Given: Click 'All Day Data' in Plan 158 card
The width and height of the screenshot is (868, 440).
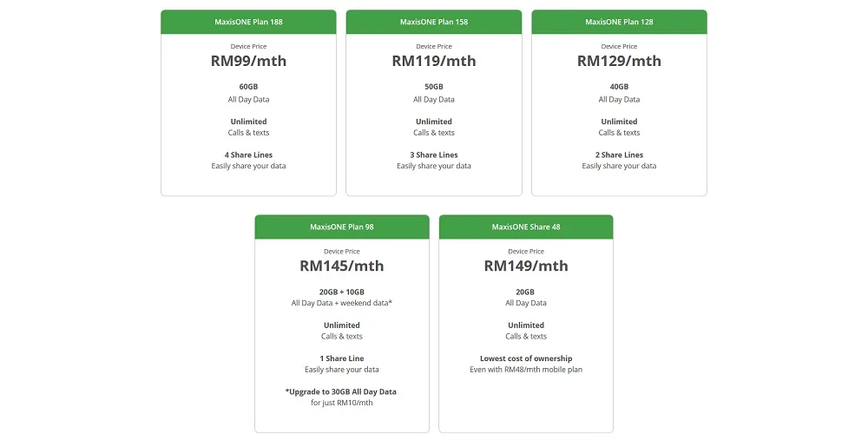Looking at the screenshot, I should click(434, 100).
